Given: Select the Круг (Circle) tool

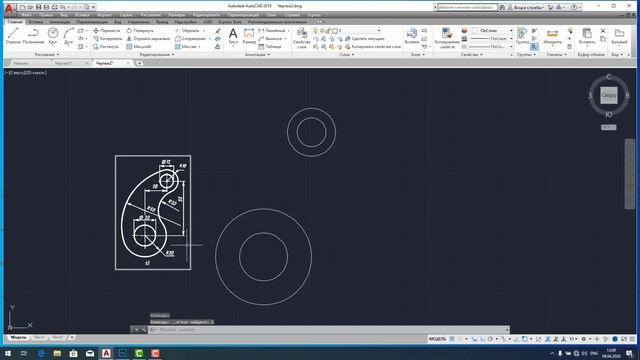Looking at the screenshot, I should click(53, 36).
